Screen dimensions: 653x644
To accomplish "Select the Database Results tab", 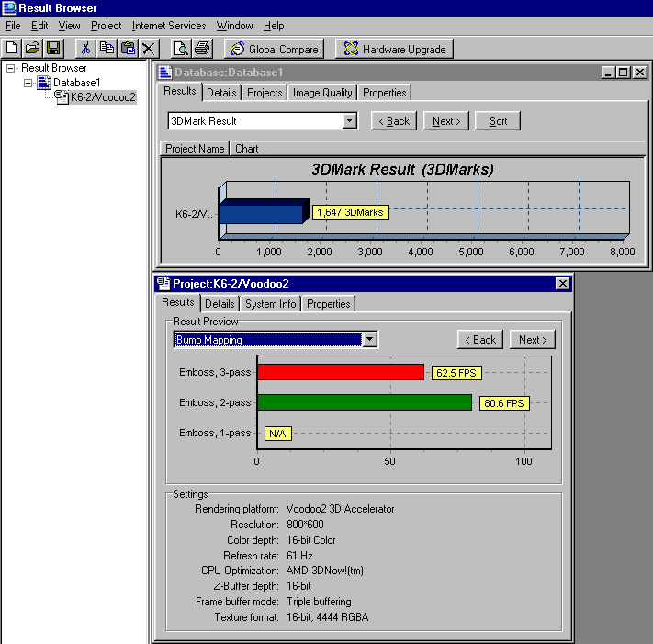I will tap(179, 91).
